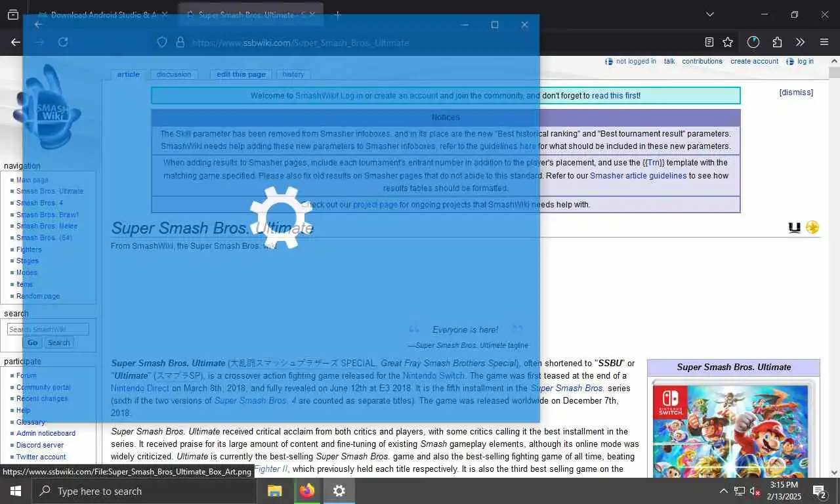Open Firefox View from the tab bar

(12, 14)
